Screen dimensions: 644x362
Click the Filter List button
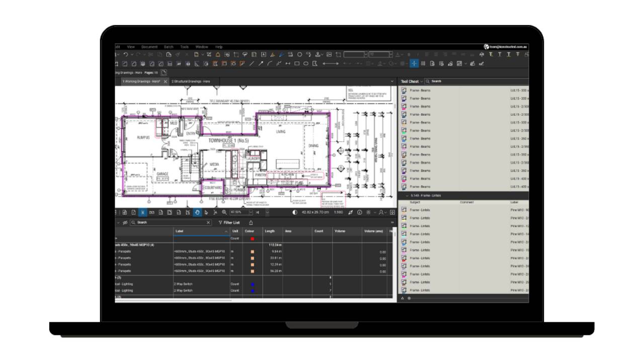[x=229, y=222]
